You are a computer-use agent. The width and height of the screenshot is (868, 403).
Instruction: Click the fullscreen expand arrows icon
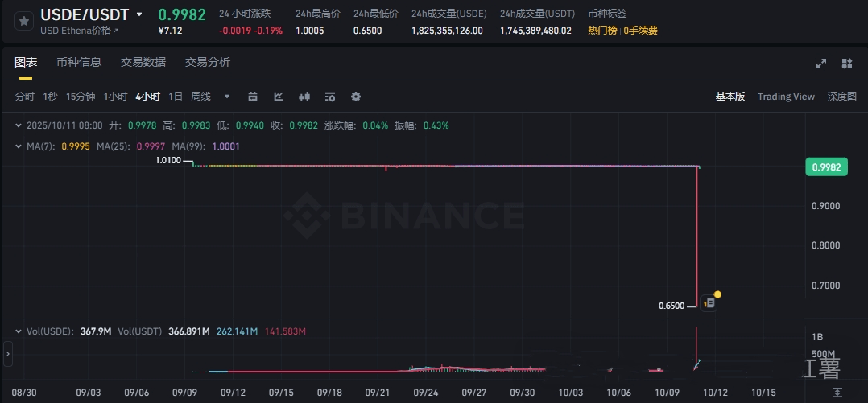pos(821,64)
